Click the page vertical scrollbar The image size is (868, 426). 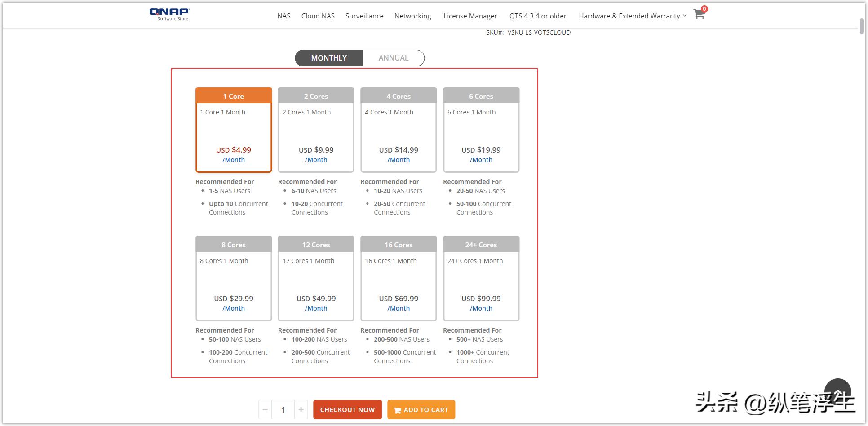click(862, 26)
